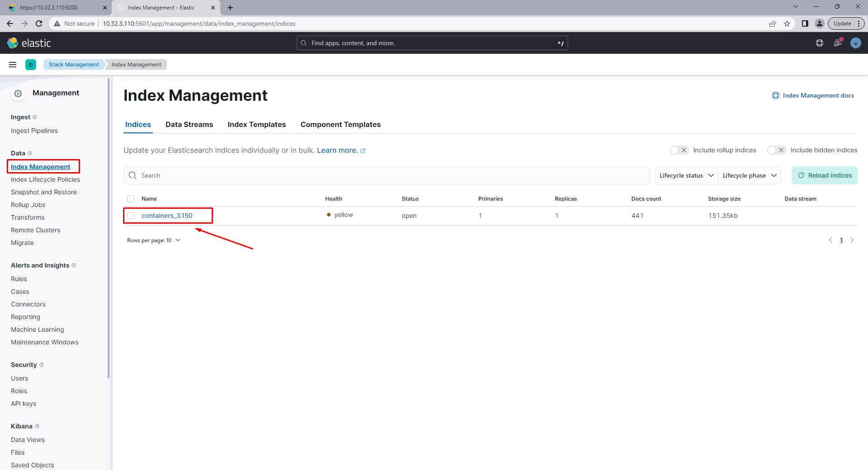
Task: Close the Index Management browser tab
Action: [213, 8]
